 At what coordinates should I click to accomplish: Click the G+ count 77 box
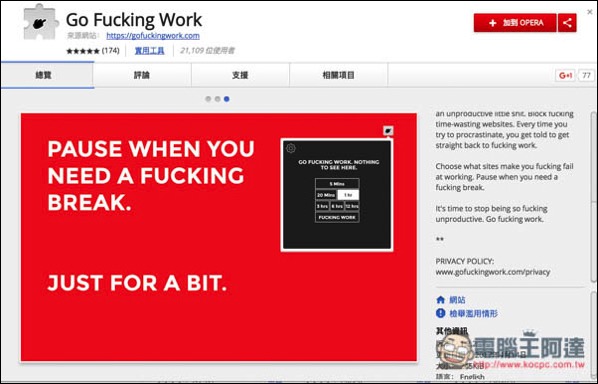(x=586, y=76)
